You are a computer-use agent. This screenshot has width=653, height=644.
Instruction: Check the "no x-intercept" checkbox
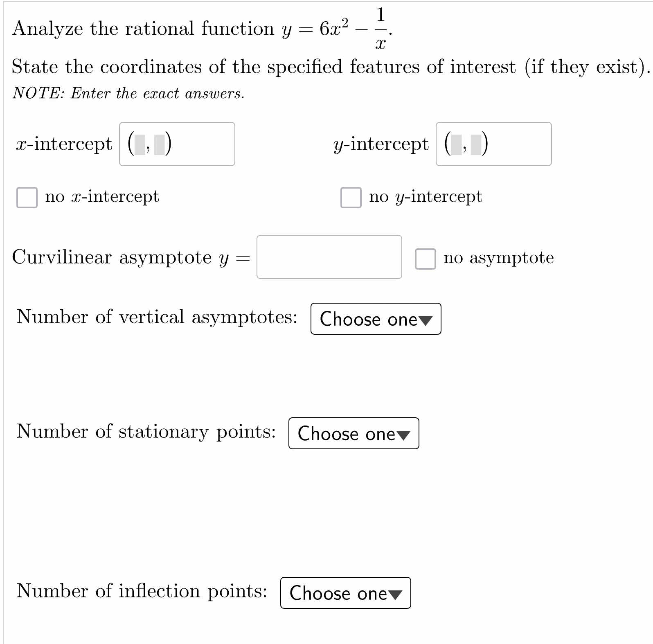point(26,197)
